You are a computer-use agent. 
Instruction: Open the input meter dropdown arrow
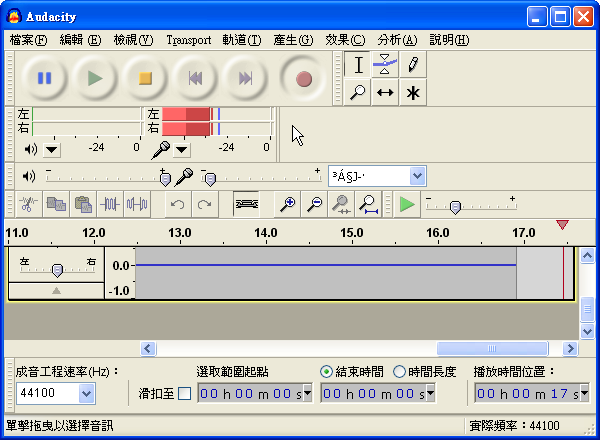coord(182,150)
